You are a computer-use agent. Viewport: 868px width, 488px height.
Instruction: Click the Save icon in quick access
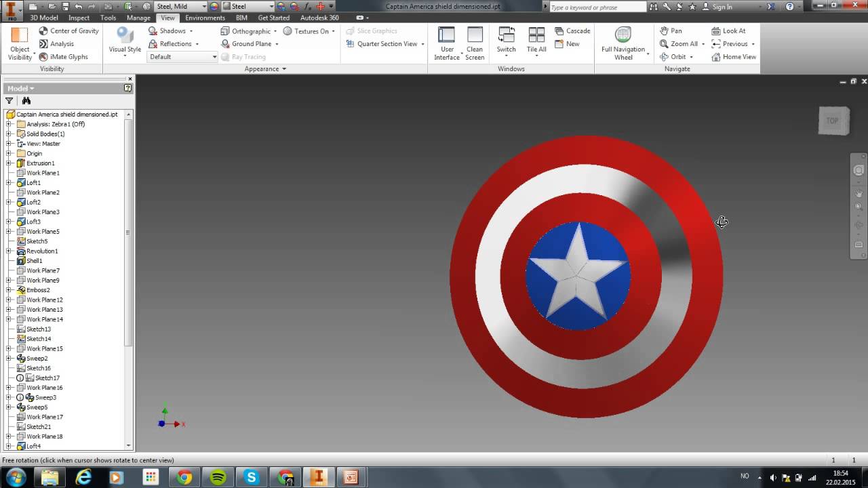65,6
